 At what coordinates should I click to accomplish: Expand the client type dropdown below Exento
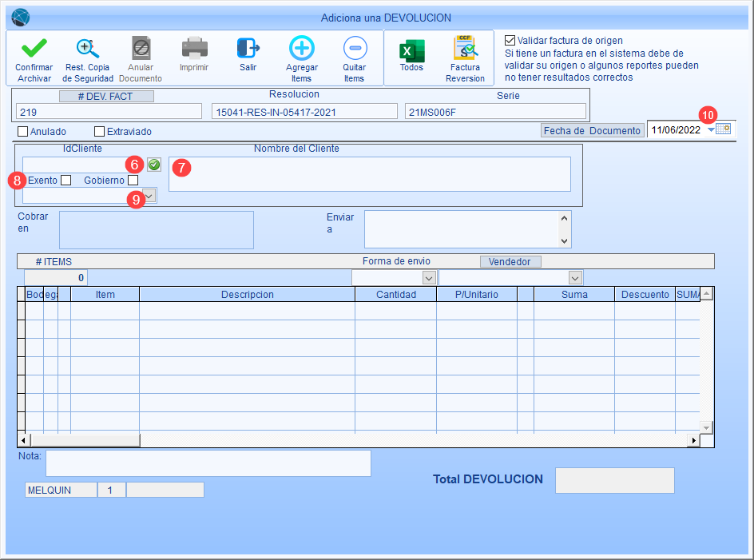(x=149, y=196)
